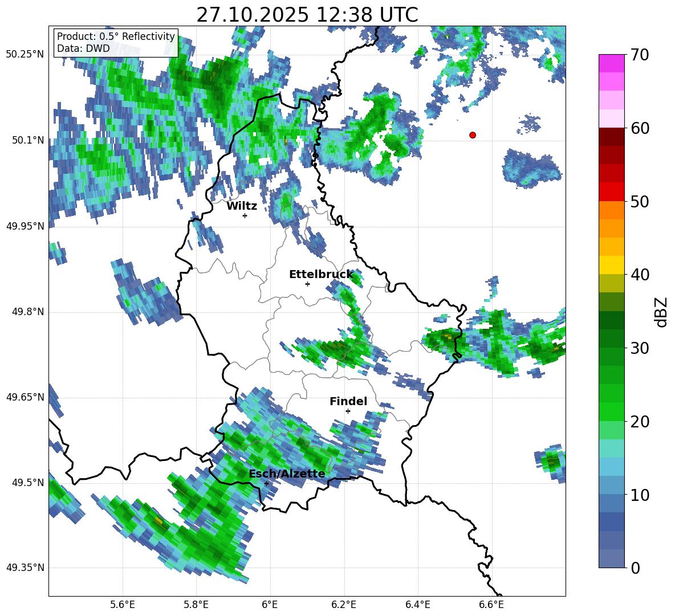Click the 49.35°N latitude label

pyautogui.click(x=25, y=568)
